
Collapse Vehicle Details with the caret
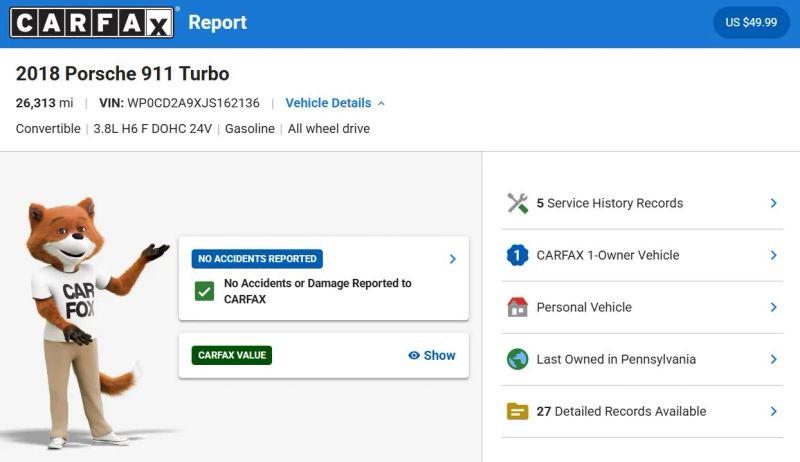tap(381, 104)
